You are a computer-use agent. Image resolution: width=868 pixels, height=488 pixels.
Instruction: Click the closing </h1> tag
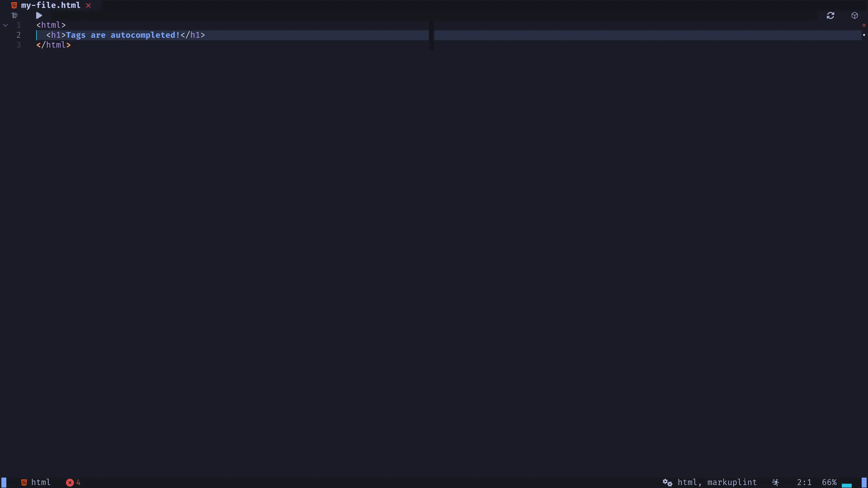(x=193, y=35)
